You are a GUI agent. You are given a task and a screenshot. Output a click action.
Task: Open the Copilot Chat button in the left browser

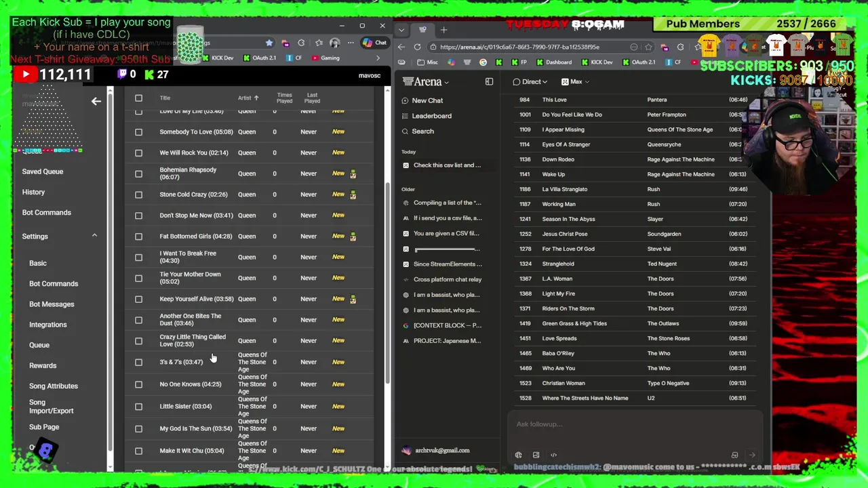(x=374, y=43)
